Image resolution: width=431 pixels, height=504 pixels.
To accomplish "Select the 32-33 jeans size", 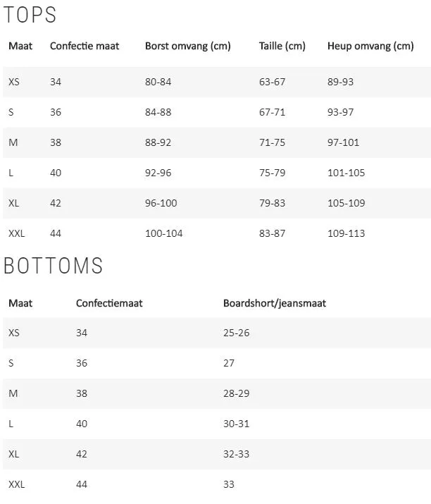I will pos(237,454).
